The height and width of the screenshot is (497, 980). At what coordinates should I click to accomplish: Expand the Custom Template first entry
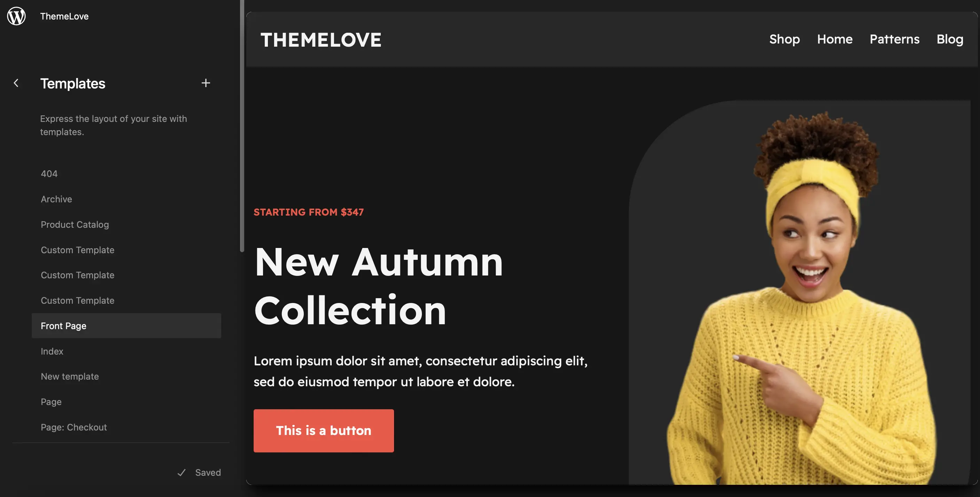click(x=77, y=249)
